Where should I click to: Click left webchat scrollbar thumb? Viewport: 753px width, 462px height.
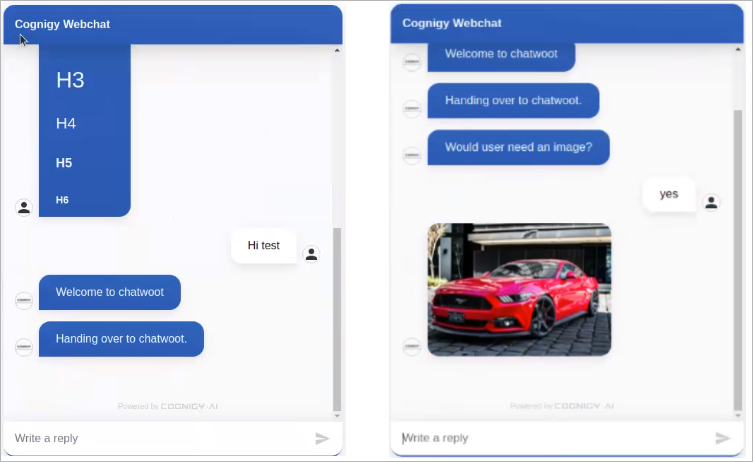(337, 319)
